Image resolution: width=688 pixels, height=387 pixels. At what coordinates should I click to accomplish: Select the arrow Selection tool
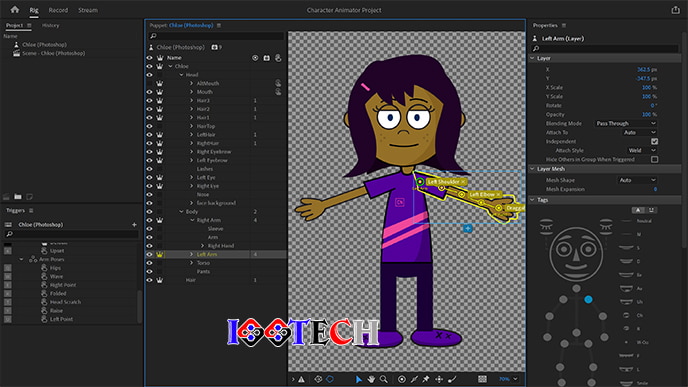358,379
